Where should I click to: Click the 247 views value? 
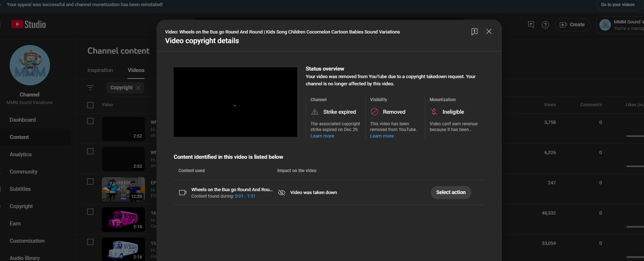(552, 183)
